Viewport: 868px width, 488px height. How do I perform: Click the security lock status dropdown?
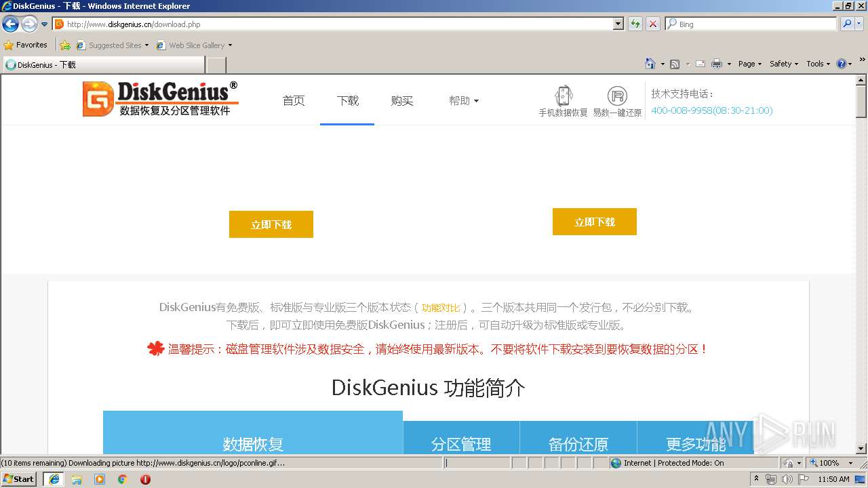792,463
